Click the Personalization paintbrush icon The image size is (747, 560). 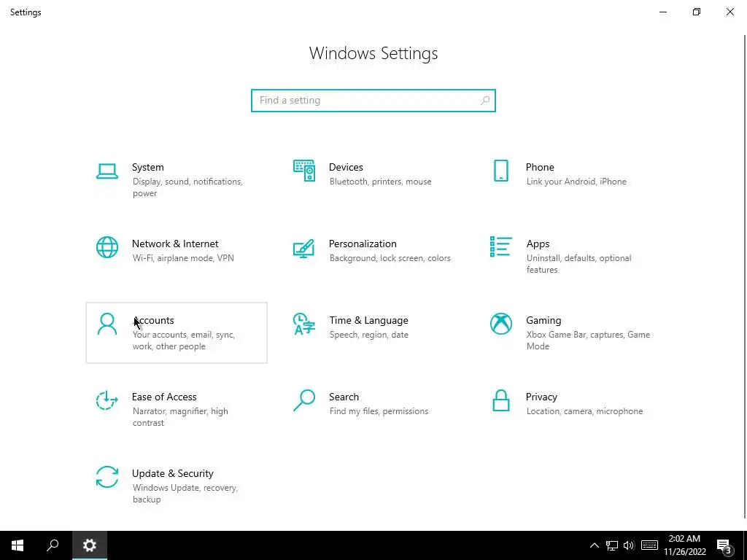tap(304, 248)
